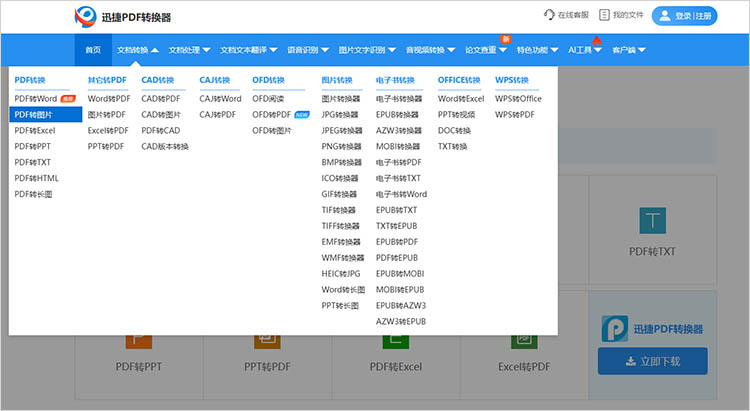
Task: Click the dimmed PPT转PDF card
Action: (267, 367)
